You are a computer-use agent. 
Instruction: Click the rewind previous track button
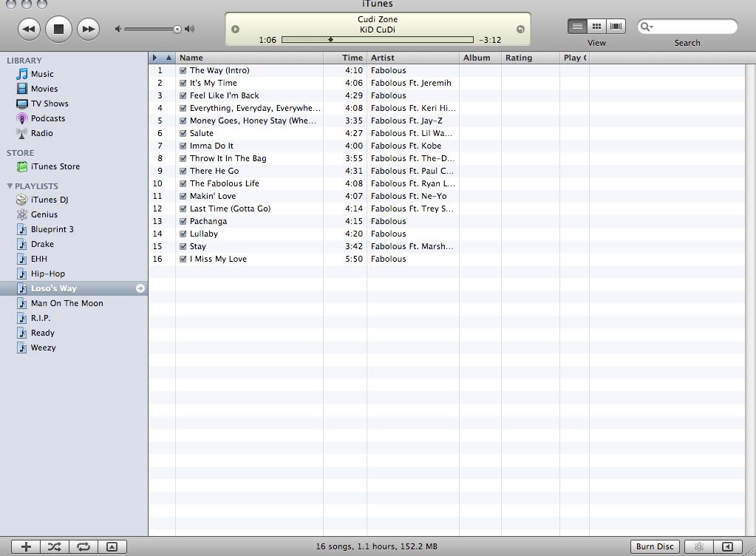pos(28,30)
